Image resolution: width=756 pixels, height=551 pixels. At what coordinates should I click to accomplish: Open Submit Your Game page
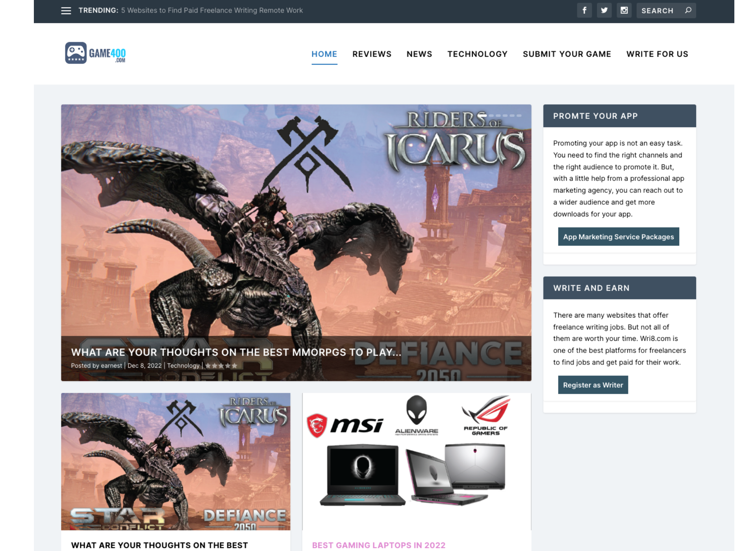tap(567, 54)
